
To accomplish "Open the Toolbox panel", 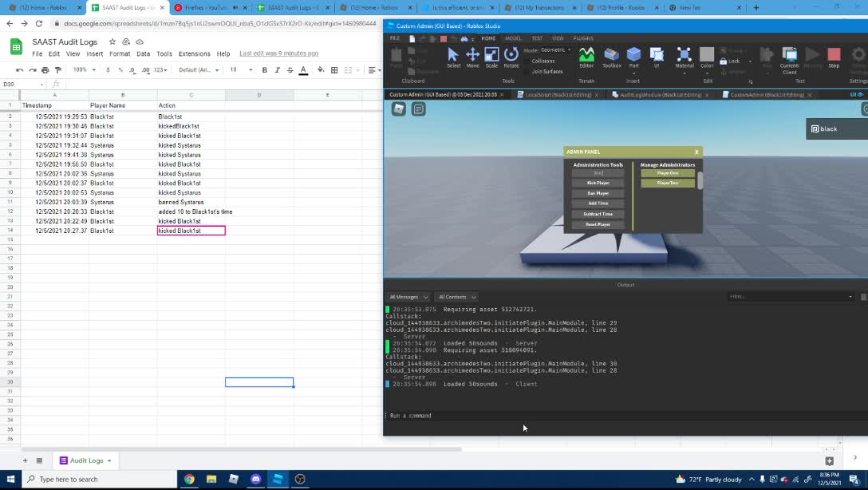I will click(610, 56).
